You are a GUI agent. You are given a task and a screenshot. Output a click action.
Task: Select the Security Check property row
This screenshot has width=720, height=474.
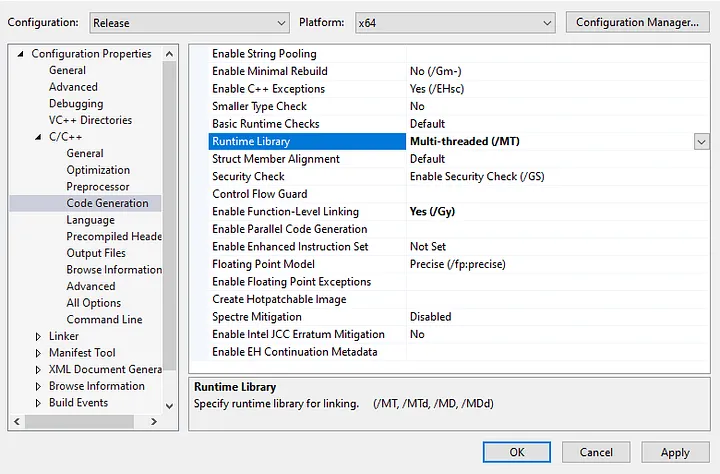pos(248,177)
